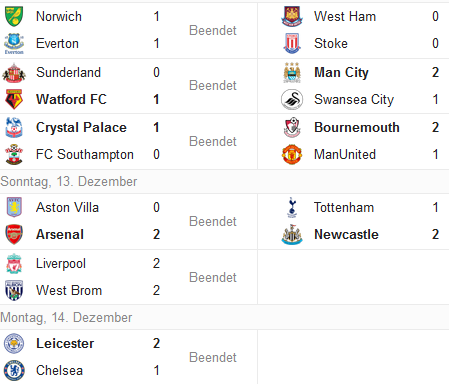Screen dimensions: 449x384
Task: Select the West Ham crest
Action: pos(292,16)
